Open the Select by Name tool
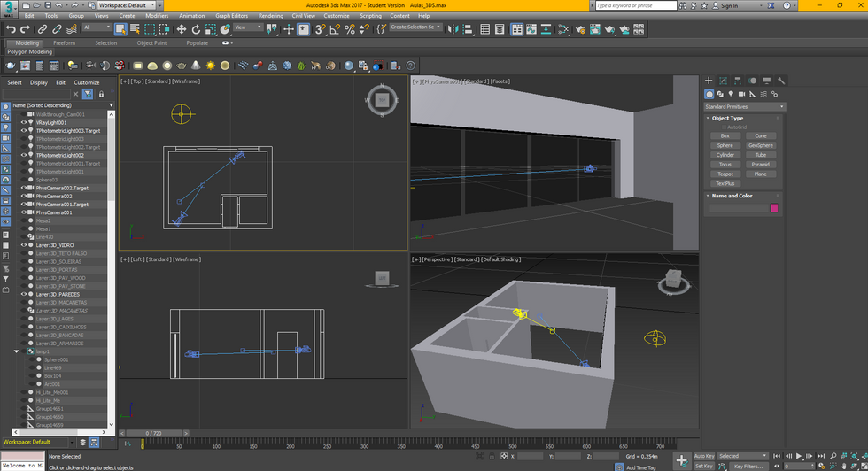The width and height of the screenshot is (868, 471). point(135,29)
